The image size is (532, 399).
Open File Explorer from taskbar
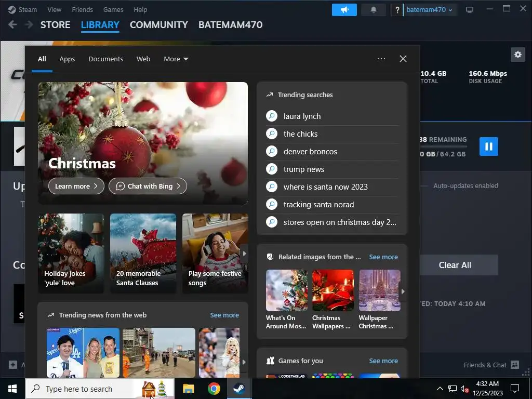[188, 389]
